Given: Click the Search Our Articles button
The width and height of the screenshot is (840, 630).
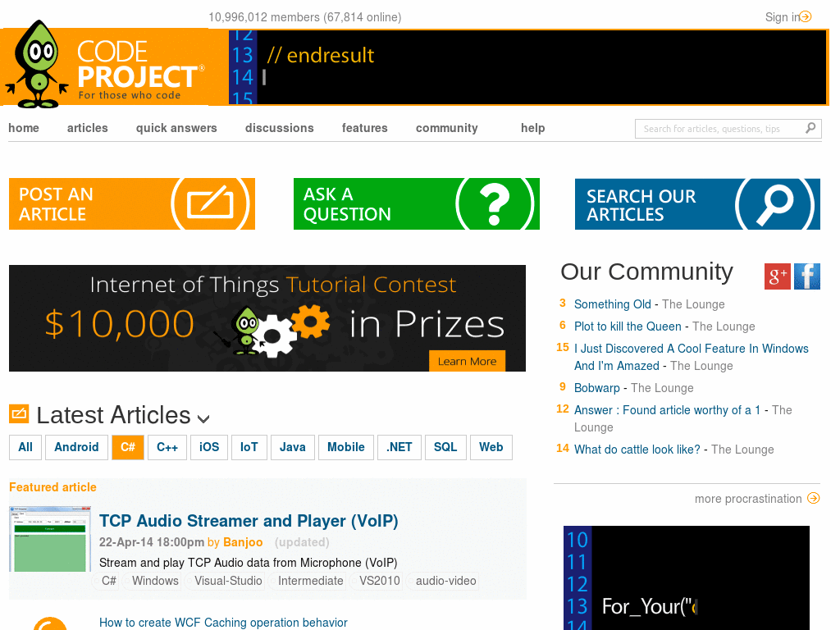Looking at the screenshot, I should 697,204.
